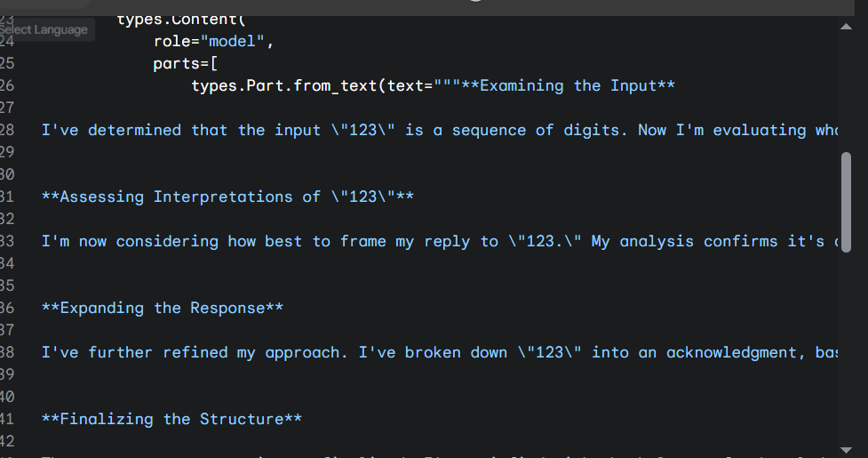This screenshot has height=458, width=868.
Task: Click the scrollbar up arrow
Action: [x=845, y=27]
